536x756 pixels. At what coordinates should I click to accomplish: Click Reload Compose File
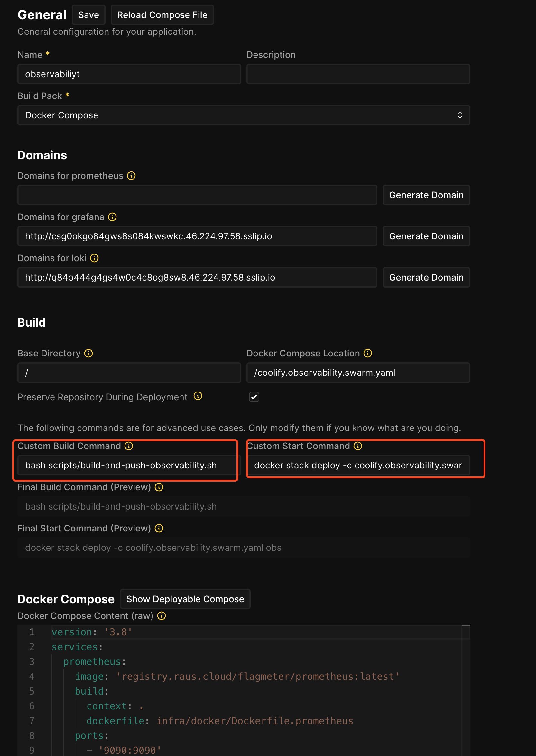click(162, 14)
